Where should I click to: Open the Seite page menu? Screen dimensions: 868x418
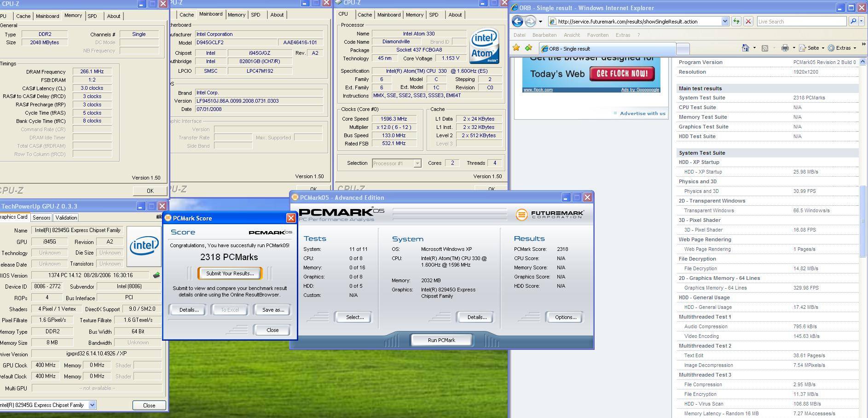(811, 48)
